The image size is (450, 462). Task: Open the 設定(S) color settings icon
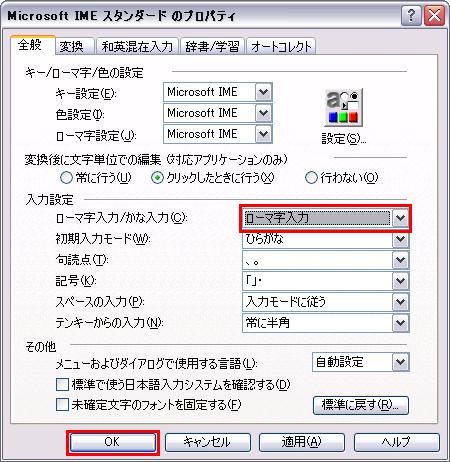pyautogui.click(x=343, y=108)
